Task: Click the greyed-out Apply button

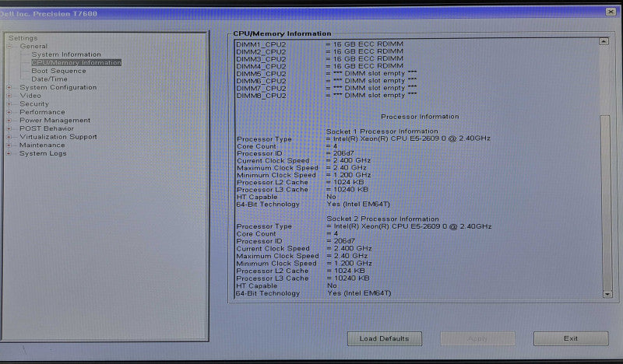Action: coord(477,338)
